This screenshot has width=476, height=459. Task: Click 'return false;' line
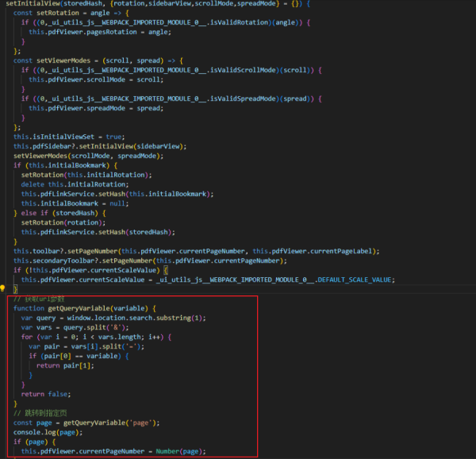click(x=46, y=395)
